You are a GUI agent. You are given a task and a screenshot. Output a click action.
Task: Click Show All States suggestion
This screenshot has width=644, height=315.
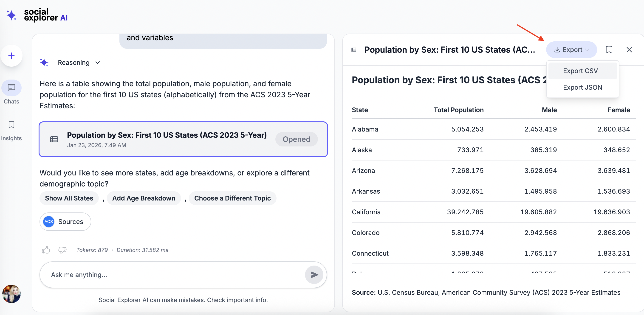[x=69, y=198]
